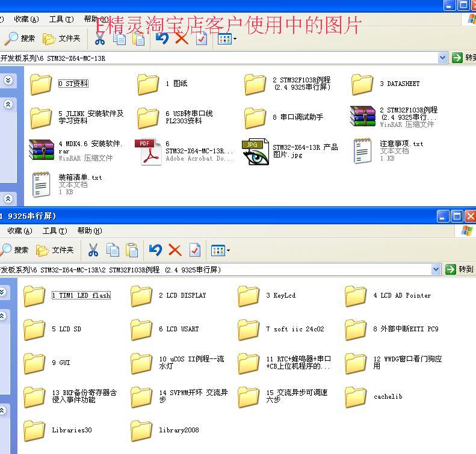Image resolution: width=476 pixels, height=454 pixels.
Task: Select STM32-X64-13R 产品图片.jpg file
Action: pyautogui.click(x=289, y=151)
